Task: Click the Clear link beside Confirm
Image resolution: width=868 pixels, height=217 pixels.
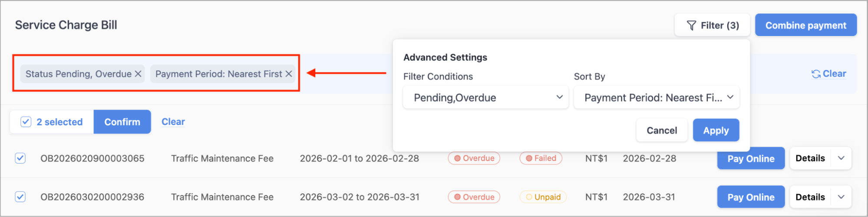Action: (x=173, y=122)
